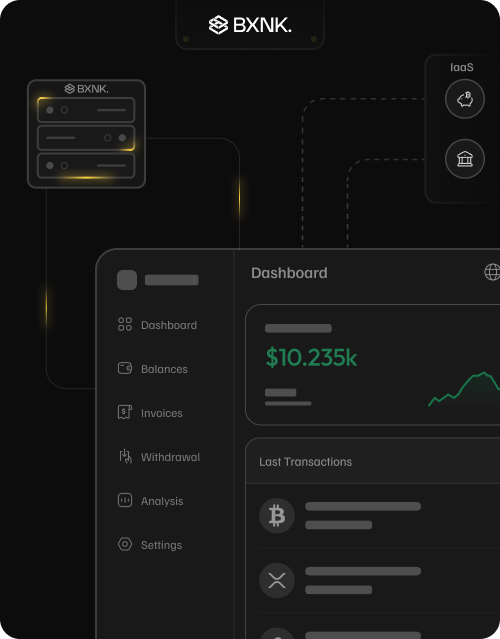Open the Withdrawal menu item

pyautogui.click(x=159, y=457)
